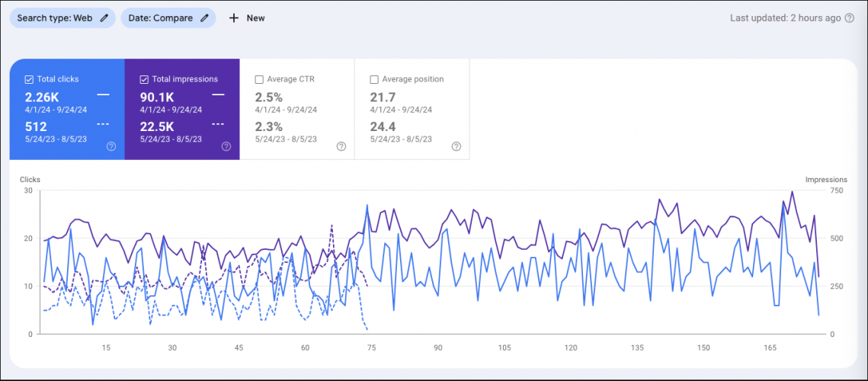This screenshot has height=381, width=868.
Task: Select the 90.1K total impressions value
Action: (157, 97)
